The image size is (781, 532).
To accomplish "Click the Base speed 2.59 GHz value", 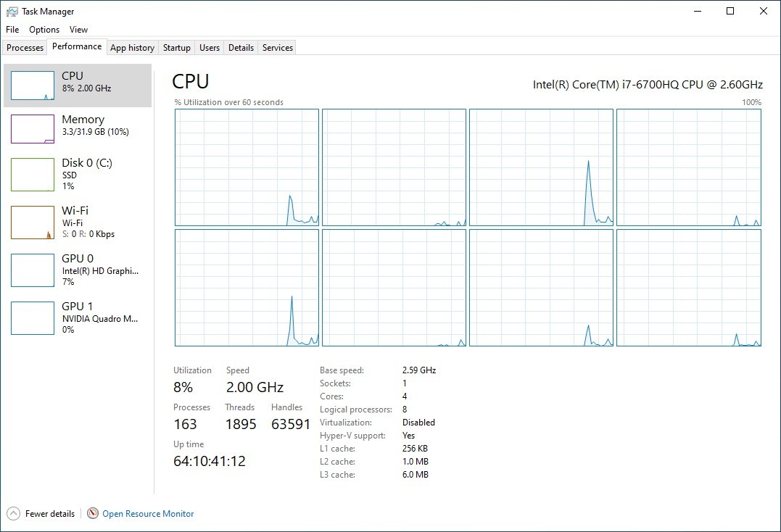I will 419,370.
